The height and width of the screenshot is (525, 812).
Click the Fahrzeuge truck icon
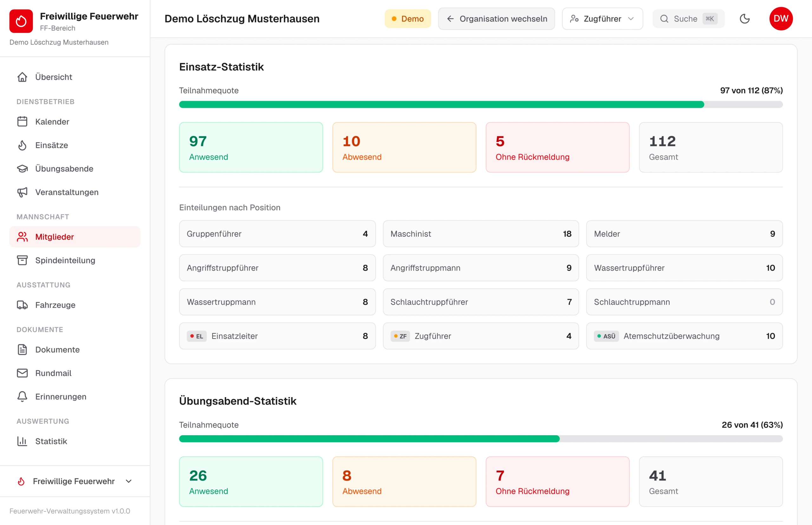23,305
